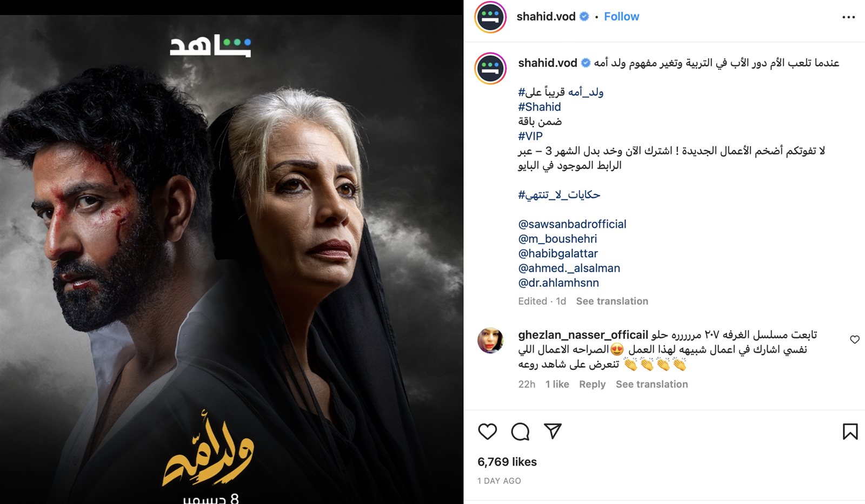Viewport: 865px width, 504px height.
Task: Open comments with the speech bubble icon
Action: coord(520,431)
